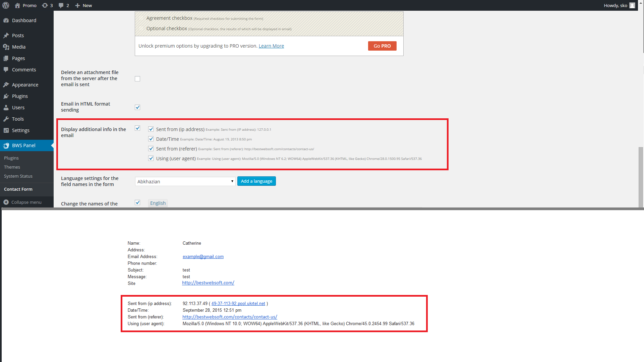Viewport: 644px width, 362px height.
Task: Uncheck Sent from (referer) option
Action: tap(151, 148)
